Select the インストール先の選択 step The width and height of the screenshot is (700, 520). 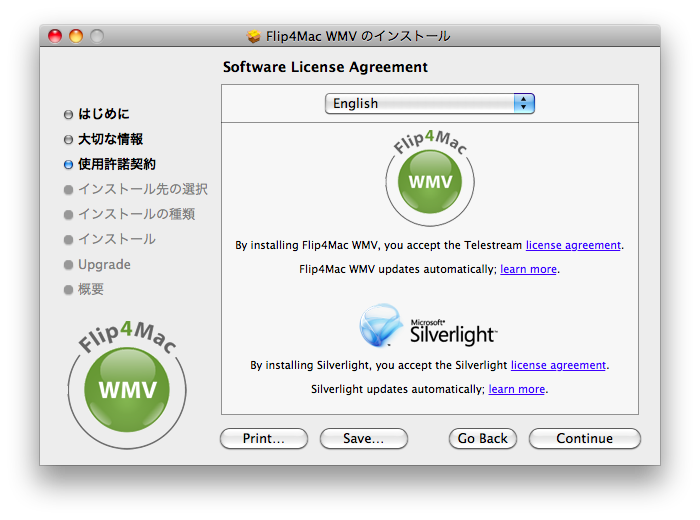coord(143,189)
